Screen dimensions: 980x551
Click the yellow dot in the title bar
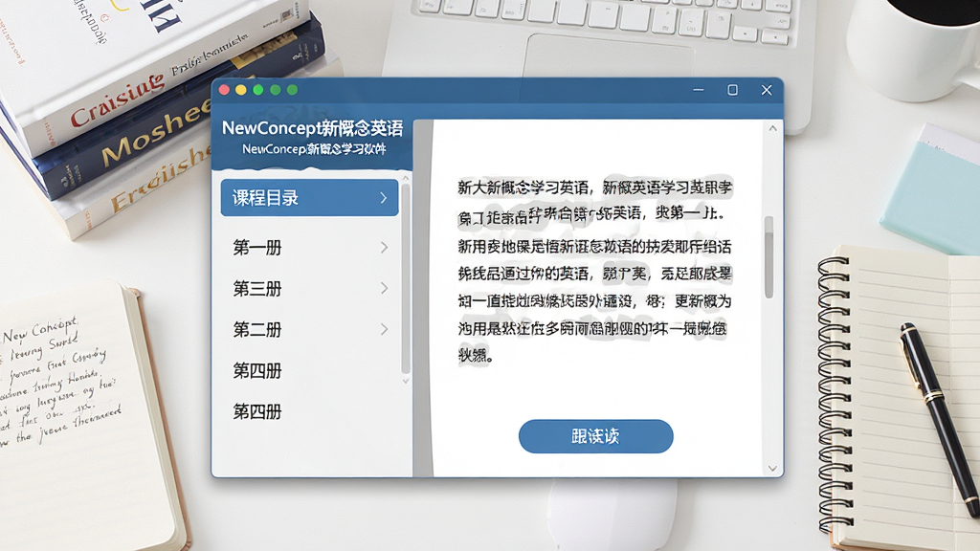[241, 90]
